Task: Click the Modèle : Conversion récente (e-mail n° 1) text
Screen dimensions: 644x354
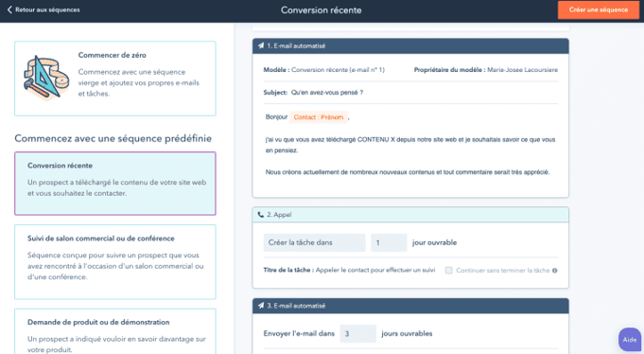Action: pyautogui.click(x=324, y=70)
